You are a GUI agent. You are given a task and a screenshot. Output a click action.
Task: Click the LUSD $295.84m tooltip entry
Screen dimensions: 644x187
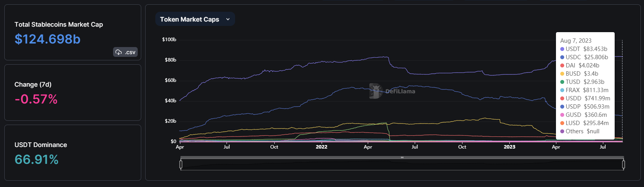pos(585,123)
